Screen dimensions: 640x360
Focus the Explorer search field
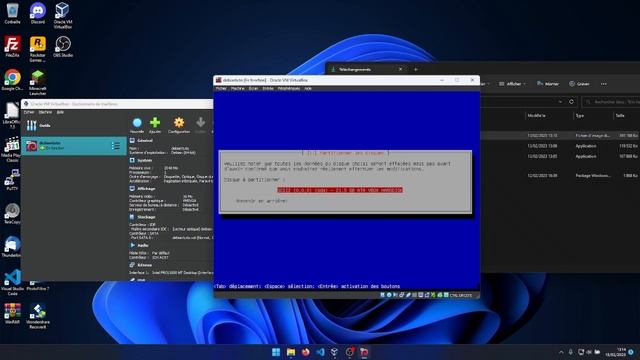tap(611, 102)
